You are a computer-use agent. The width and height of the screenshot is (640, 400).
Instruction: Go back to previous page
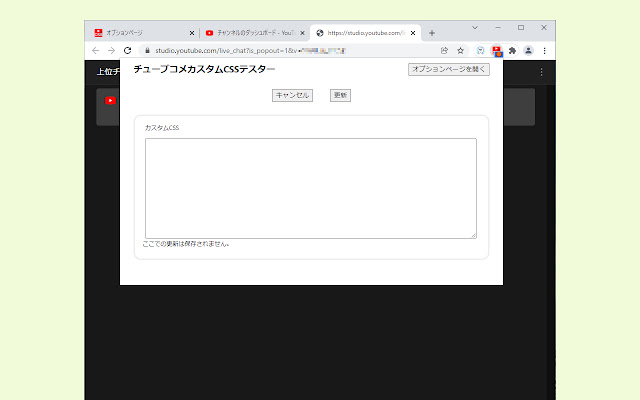click(x=96, y=51)
